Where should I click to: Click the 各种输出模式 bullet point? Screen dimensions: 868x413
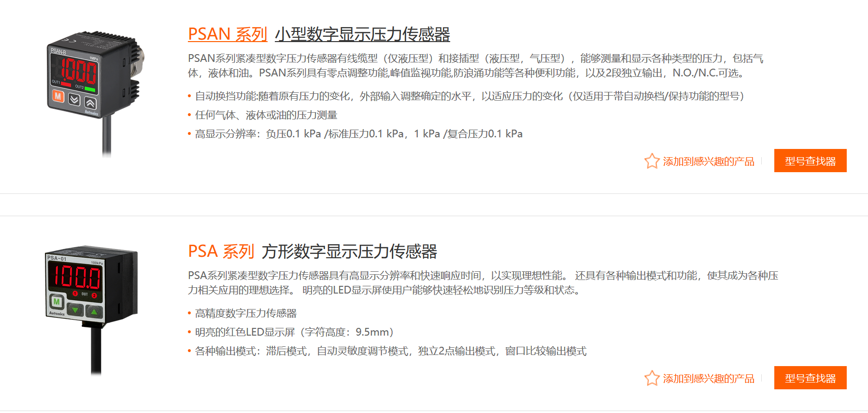pos(391,351)
